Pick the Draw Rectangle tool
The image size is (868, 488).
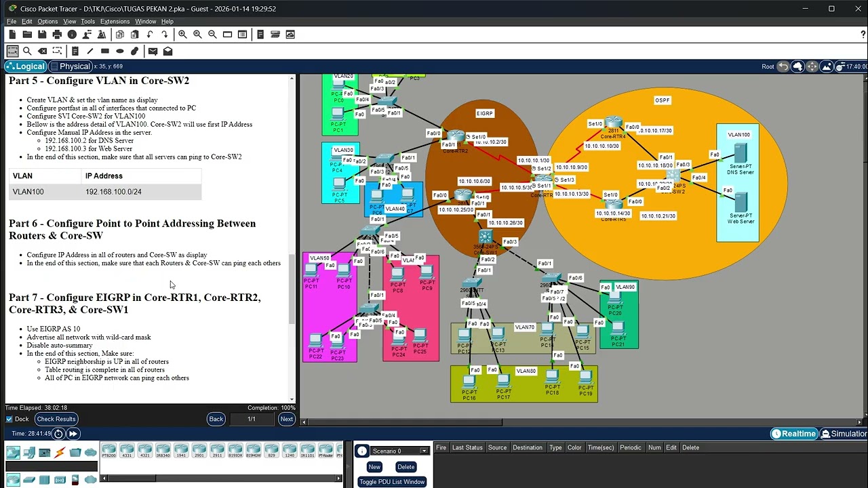pos(105,51)
